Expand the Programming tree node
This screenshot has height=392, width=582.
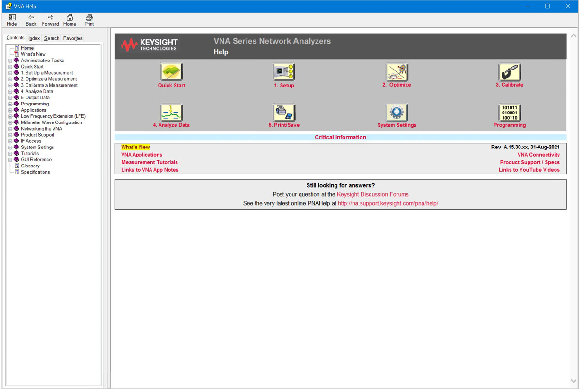10,104
